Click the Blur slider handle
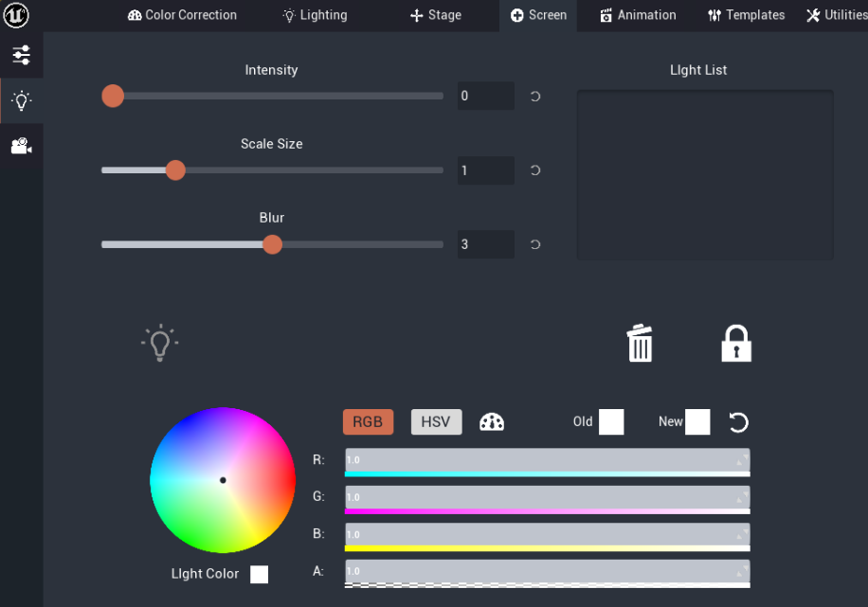868x607 pixels. tap(272, 244)
